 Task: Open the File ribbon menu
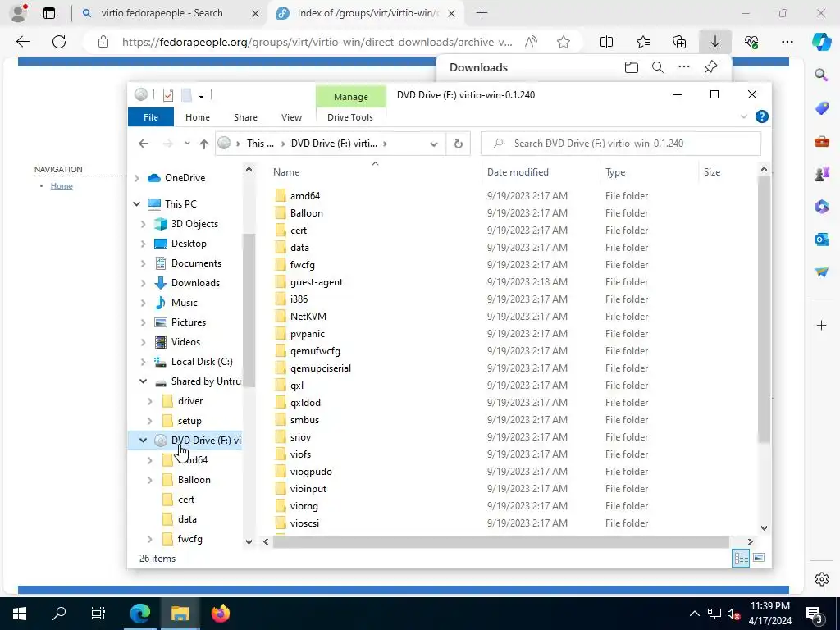click(151, 117)
